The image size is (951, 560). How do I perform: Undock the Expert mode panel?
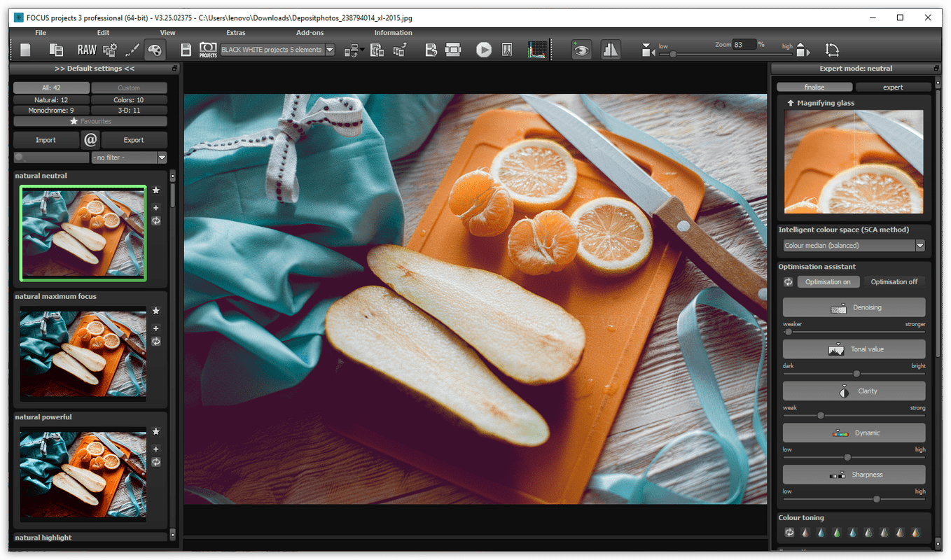pyautogui.click(x=936, y=69)
